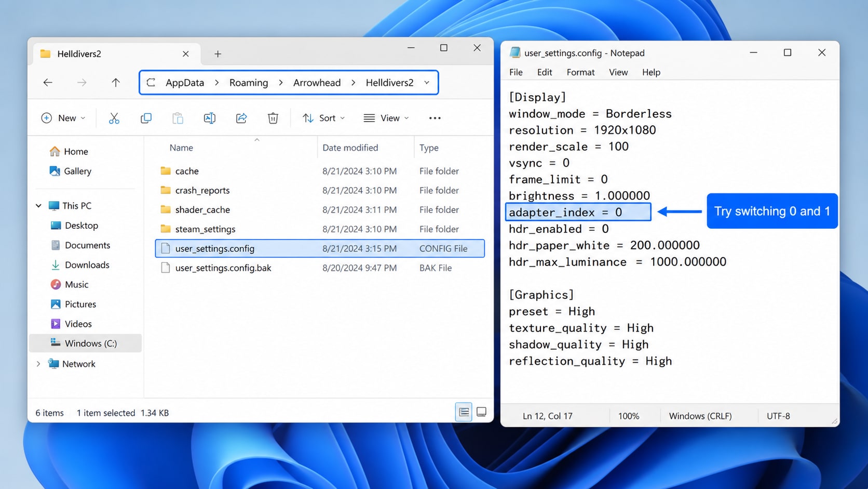Click the texture_quality = High line
The width and height of the screenshot is (868, 489).
[x=581, y=328]
